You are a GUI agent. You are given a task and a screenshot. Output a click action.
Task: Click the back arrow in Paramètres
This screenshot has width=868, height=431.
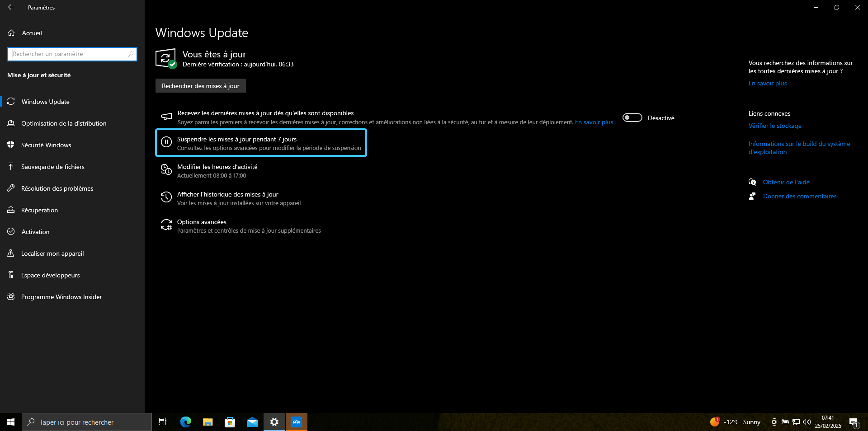(11, 7)
